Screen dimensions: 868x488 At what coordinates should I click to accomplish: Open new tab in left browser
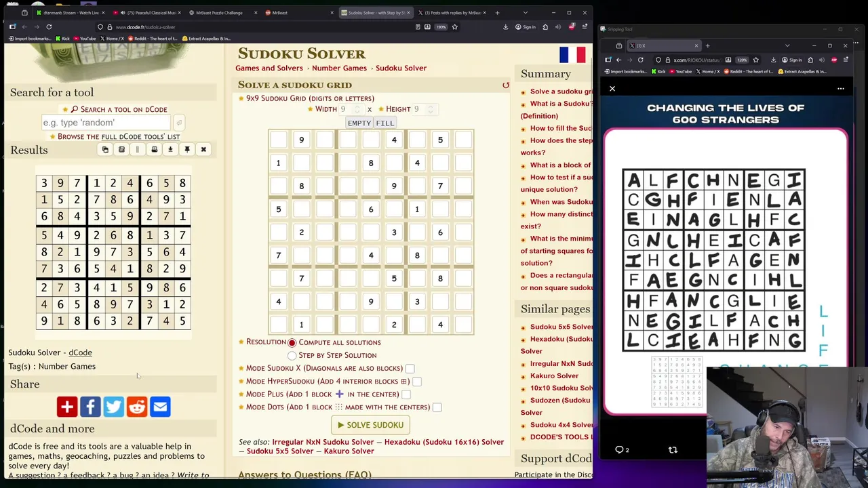(497, 13)
